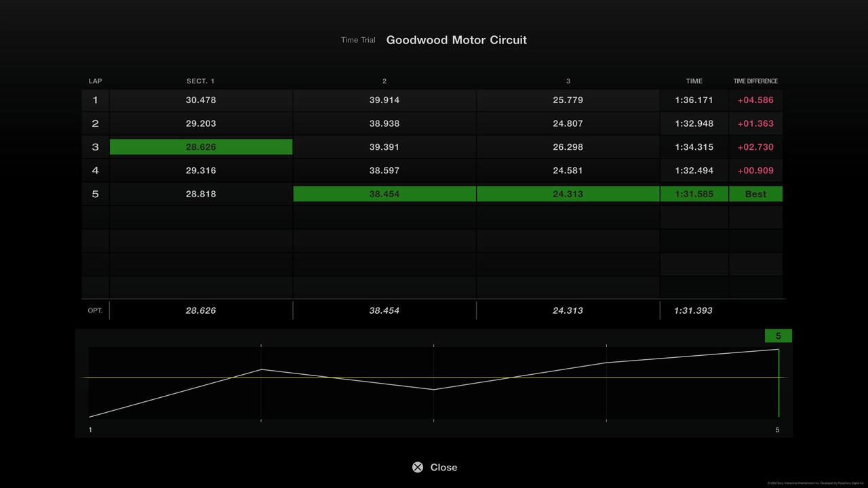Click time difference +01.363
Image resolution: width=868 pixels, height=488 pixels.
click(x=755, y=123)
